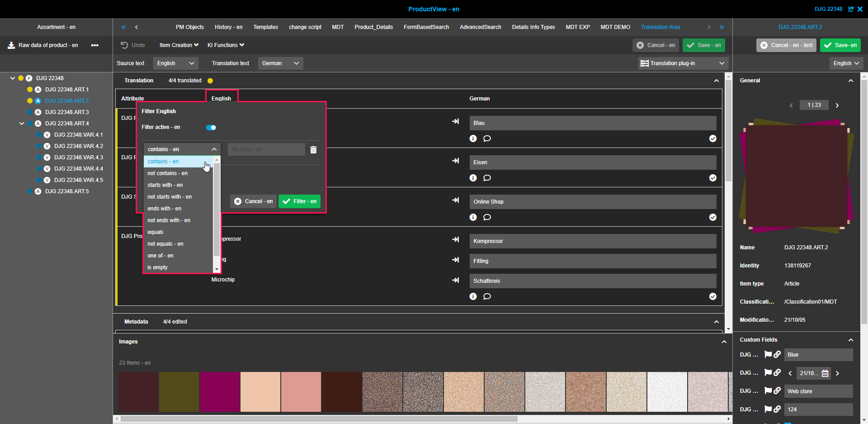Open the comment bubble under Eisen translation
The image size is (868, 424).
click(487, 178)
